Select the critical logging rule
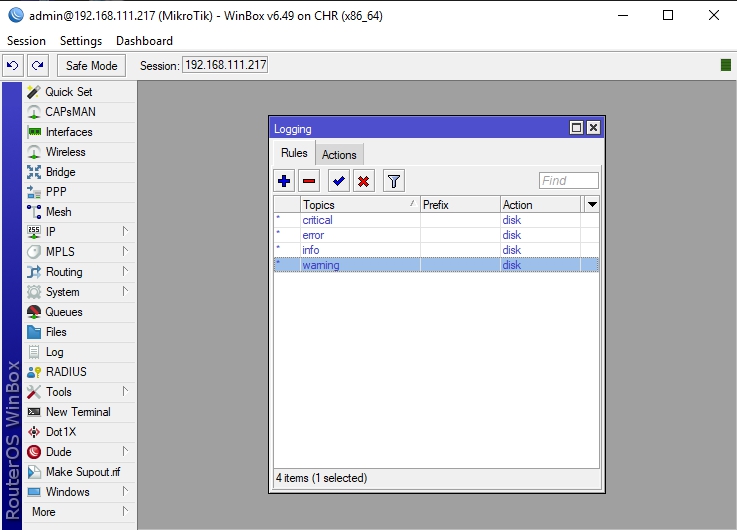The height and width of the screenshot is (530, 737). (436, 220)
